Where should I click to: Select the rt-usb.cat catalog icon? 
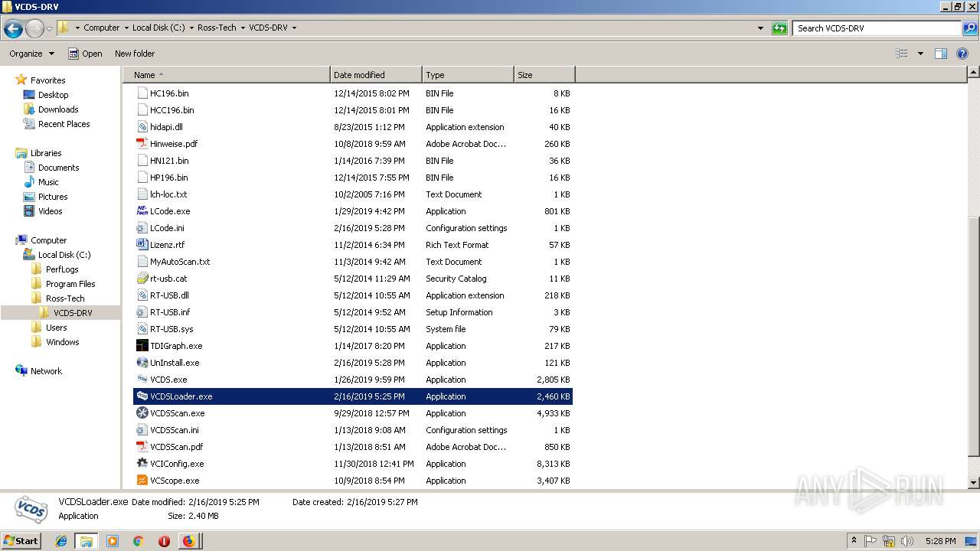point(142,279)
